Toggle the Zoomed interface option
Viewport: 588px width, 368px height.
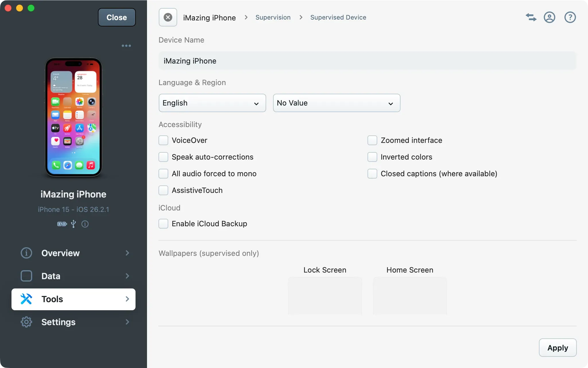click(372, 140)
